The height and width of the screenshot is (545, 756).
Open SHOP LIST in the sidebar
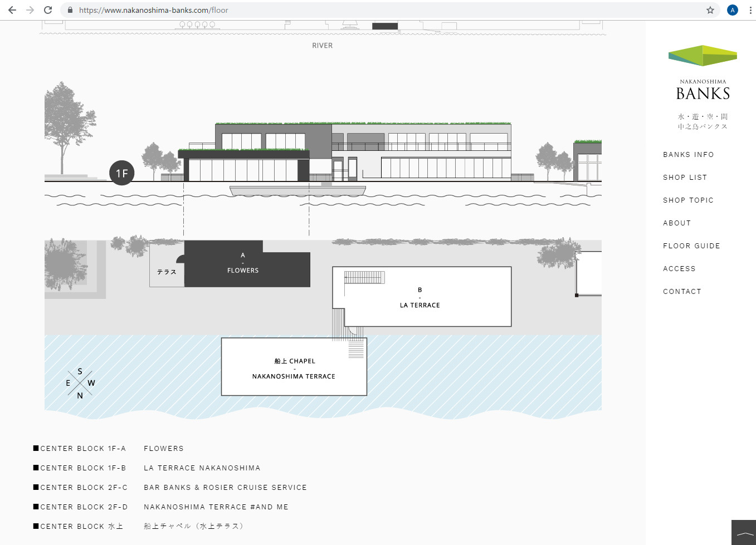pos(685,178)
